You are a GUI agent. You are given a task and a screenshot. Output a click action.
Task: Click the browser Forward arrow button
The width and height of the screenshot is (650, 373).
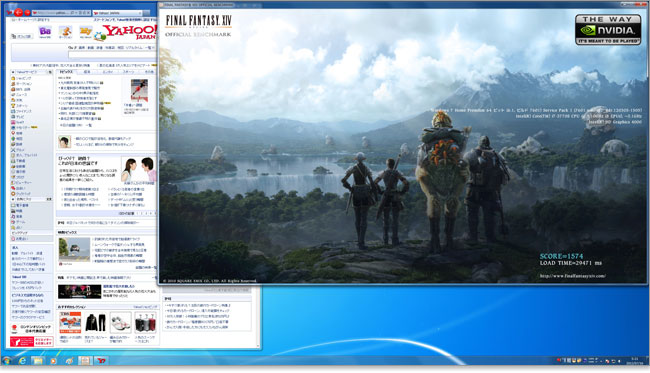pyautogui.click(x=27, y=13)
